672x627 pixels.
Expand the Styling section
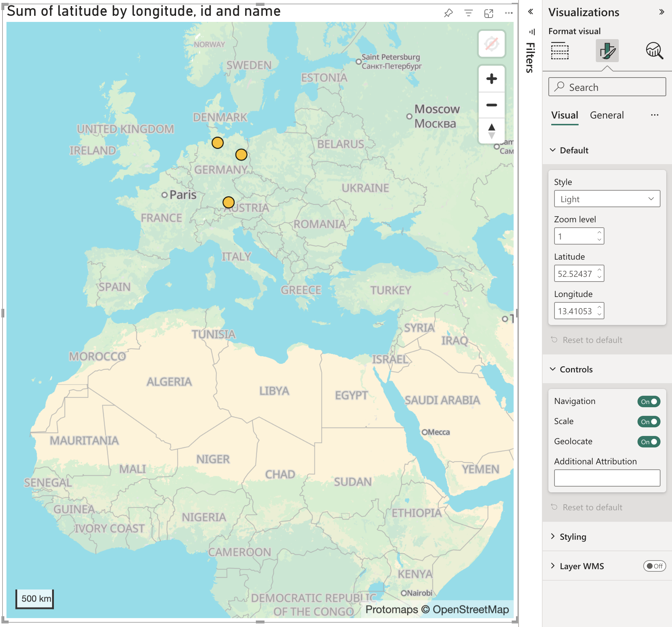coord(573,537)
